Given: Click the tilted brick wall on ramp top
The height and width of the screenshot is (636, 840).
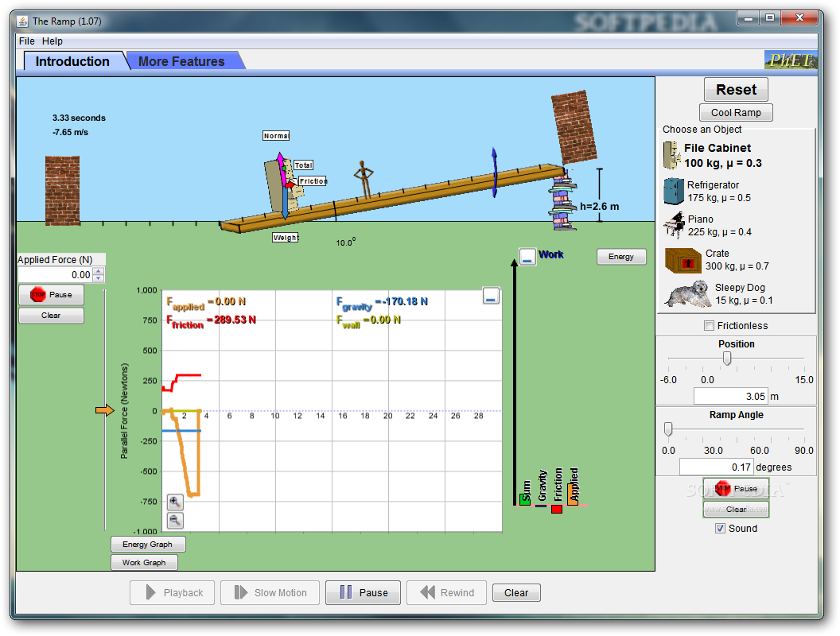Looking at the screenshot, I should tap(574, 127).
